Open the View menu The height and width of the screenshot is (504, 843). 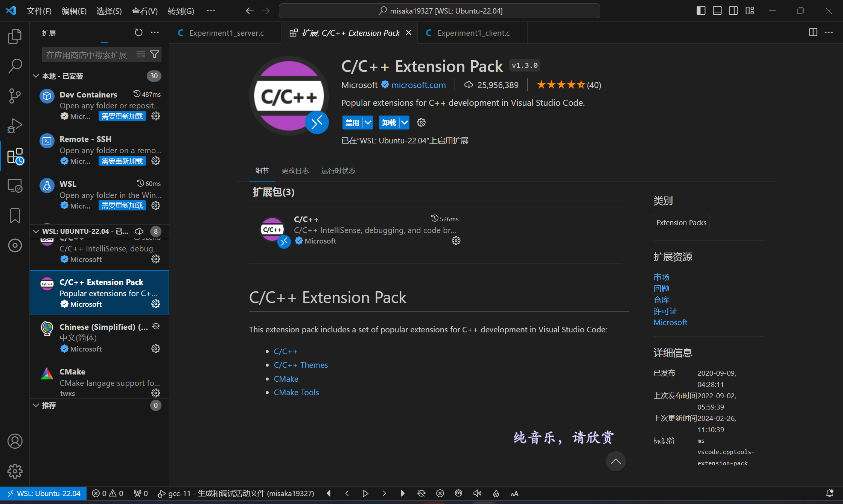click(x=145, y=11)
